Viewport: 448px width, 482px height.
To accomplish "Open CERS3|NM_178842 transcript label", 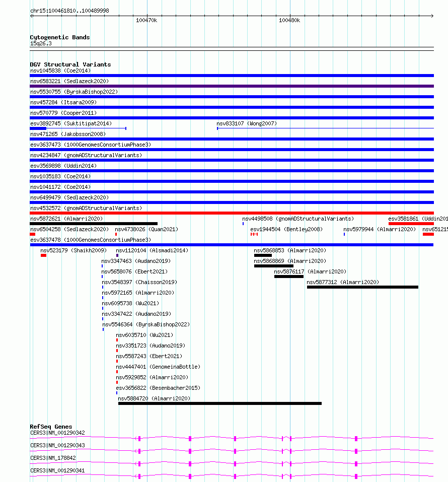I will 53,458.
